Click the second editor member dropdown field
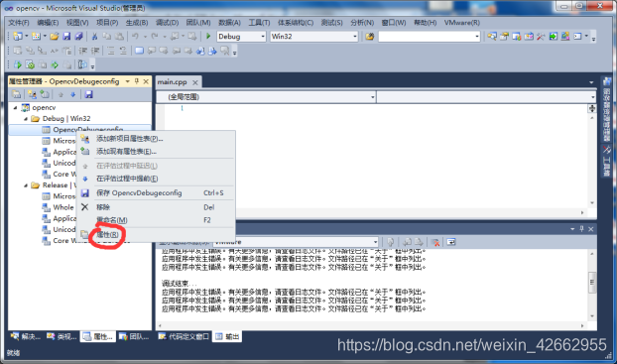This screenshot has width=617, height=364. tap(486, 97)
